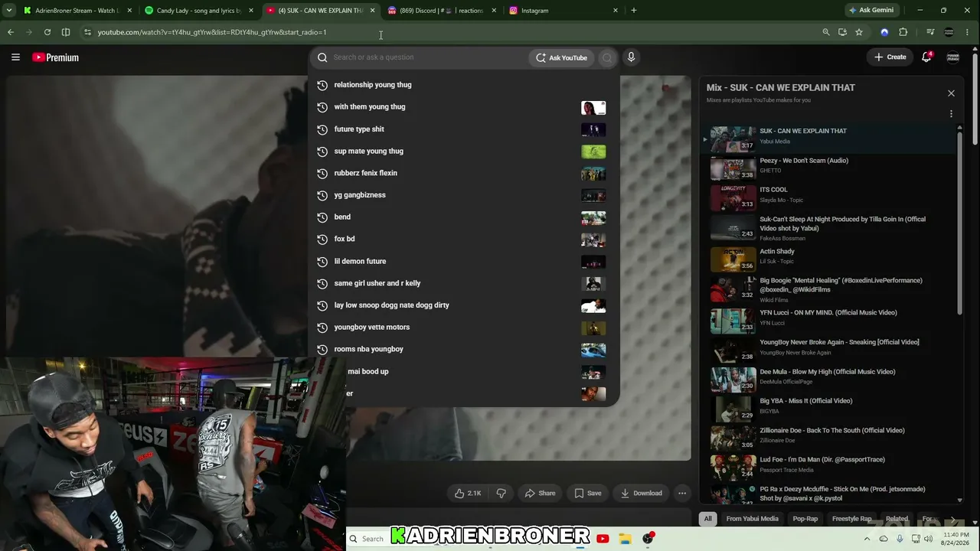Install the app from address bar
Screen dimensions: 980x551
[x=842, y=32]
